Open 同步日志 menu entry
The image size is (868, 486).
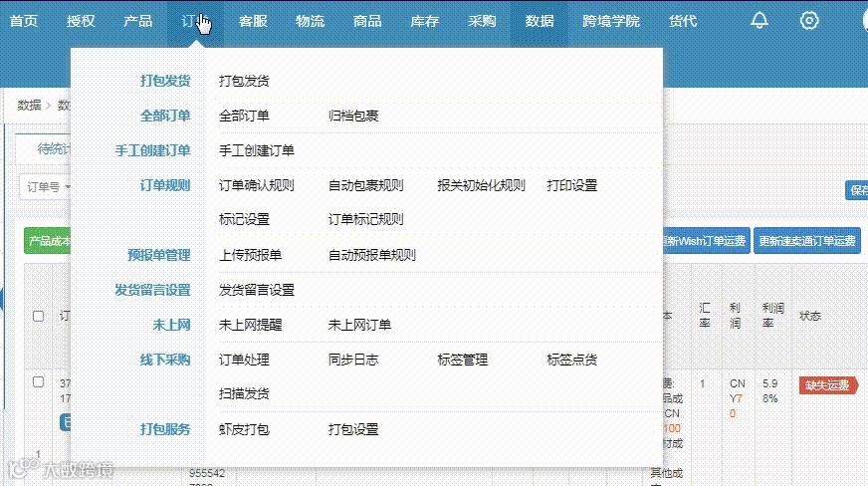point(353,360)
